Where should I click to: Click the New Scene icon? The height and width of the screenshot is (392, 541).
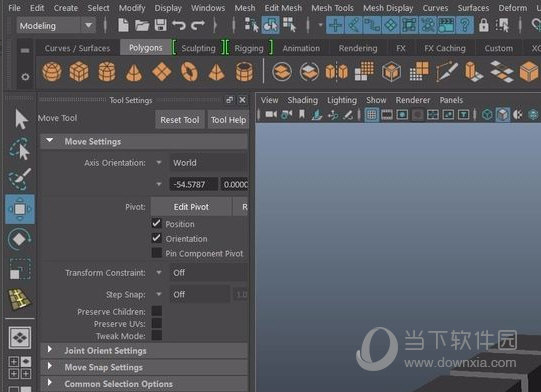[123, 25]
